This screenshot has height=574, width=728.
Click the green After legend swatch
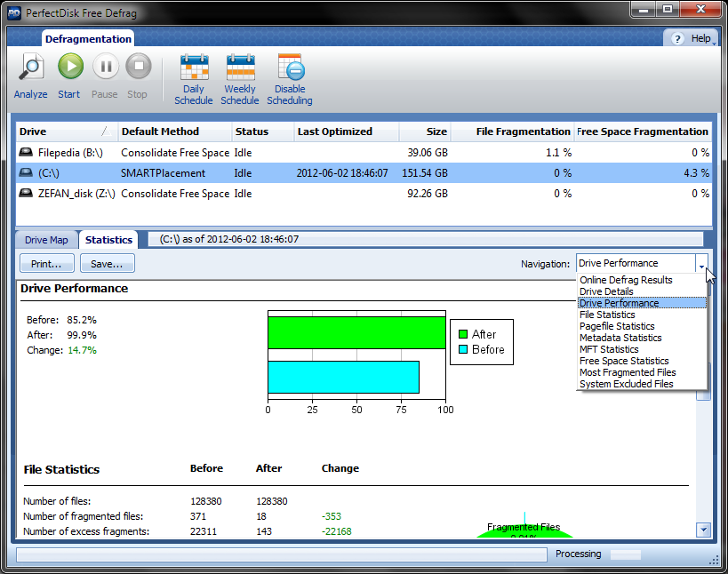click(463, 334)
